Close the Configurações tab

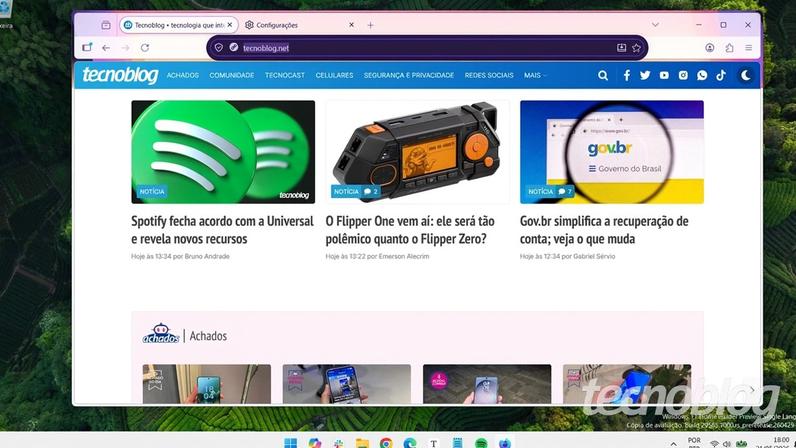(x=351, y=25)
